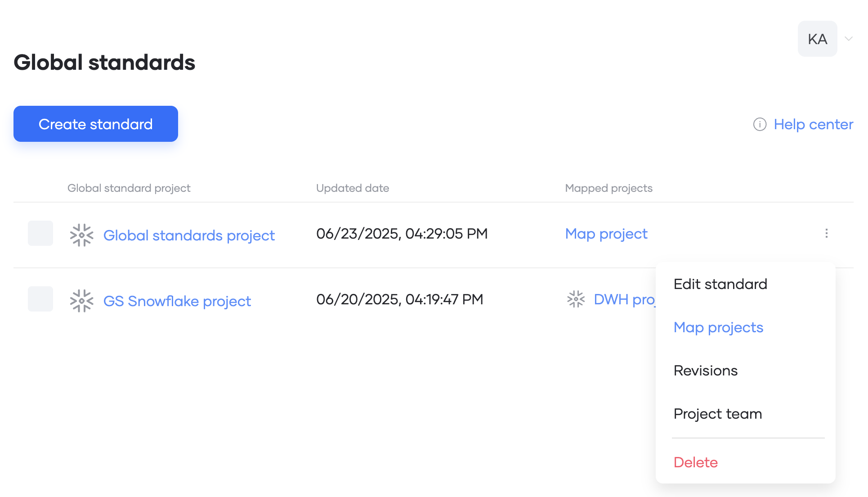Click the Create standard button
This screenshot has height=497, width=868.
point(96,124)
